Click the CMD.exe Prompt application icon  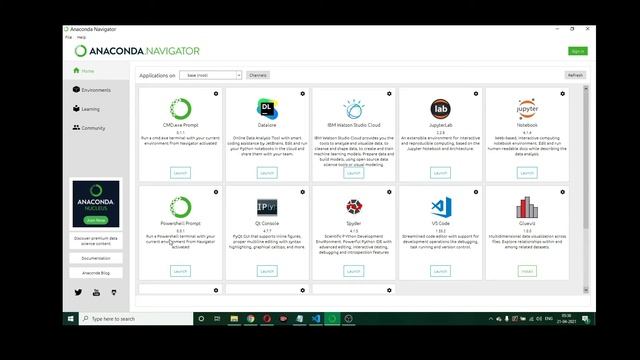[180, 109]
